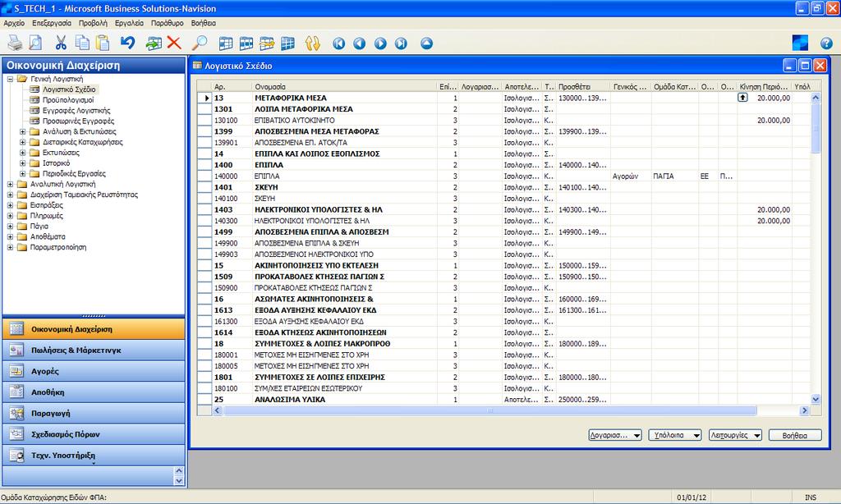Click the Cut scissors icon
Image resolution: width=841 pixels, height=504 pixels.
click(61, 43)
